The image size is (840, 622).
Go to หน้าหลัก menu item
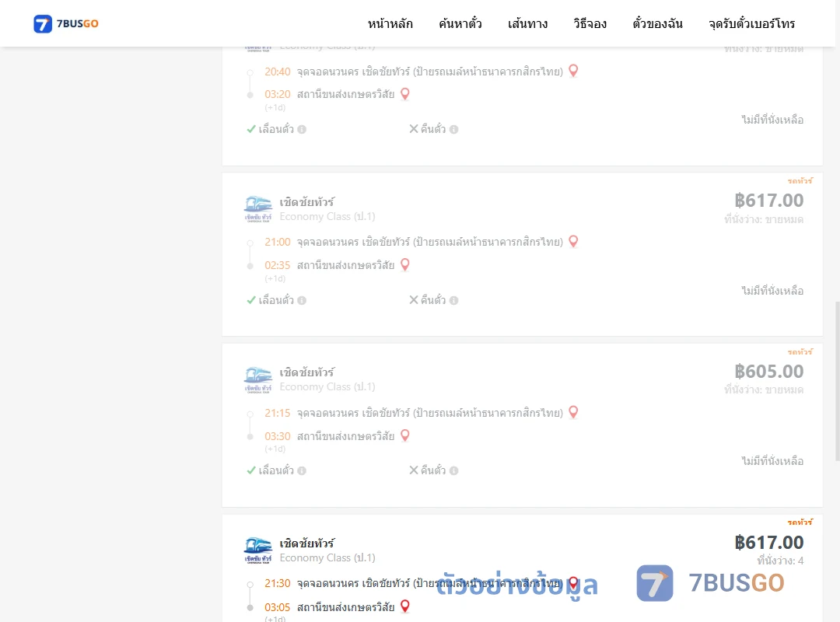pyautogui.click(x=390, y=23)
